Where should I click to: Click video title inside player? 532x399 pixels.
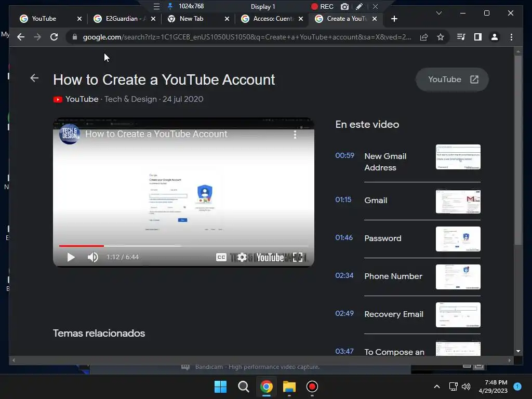[x=156, y=134]
